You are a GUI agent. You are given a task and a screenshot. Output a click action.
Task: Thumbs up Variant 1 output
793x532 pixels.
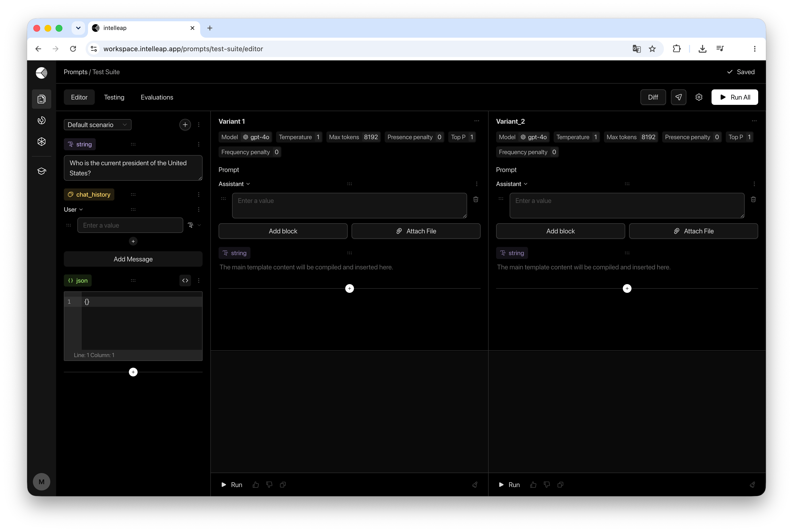(x=256, y=485)
